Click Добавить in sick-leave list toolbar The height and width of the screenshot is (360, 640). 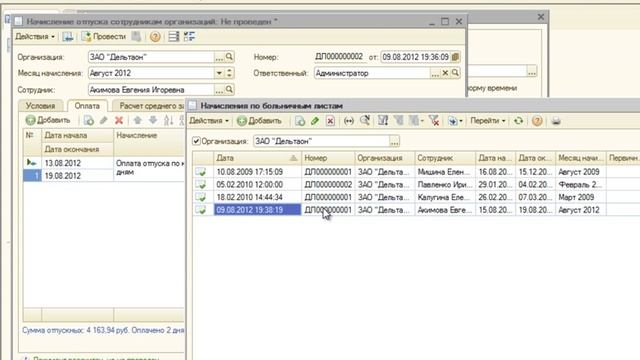click(260, 121)
